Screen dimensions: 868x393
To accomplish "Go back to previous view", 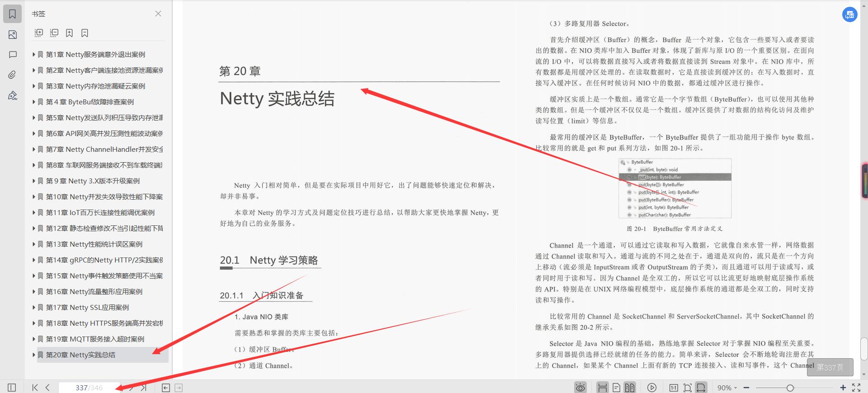I will click(x=166, y=388).
